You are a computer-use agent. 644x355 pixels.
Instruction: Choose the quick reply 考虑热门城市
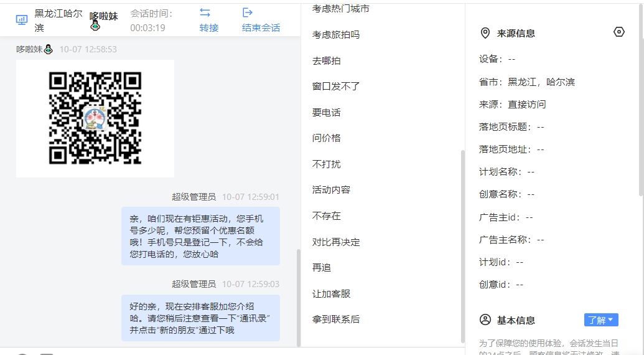tap(340, 9)
